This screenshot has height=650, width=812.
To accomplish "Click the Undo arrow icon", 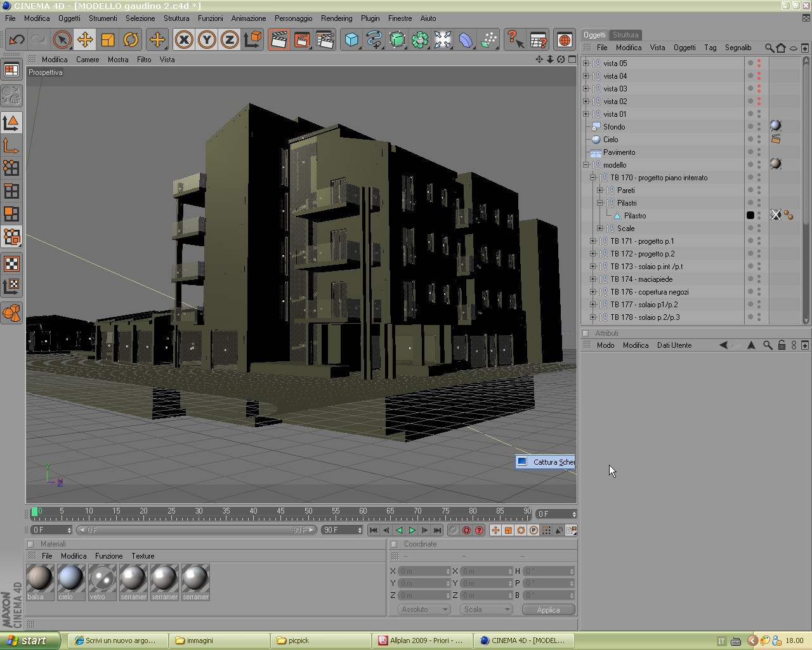I will [16, 40].
